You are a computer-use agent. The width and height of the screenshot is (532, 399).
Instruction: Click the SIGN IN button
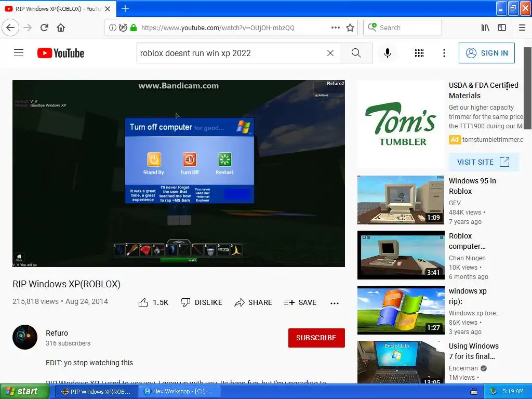[486, 53]
